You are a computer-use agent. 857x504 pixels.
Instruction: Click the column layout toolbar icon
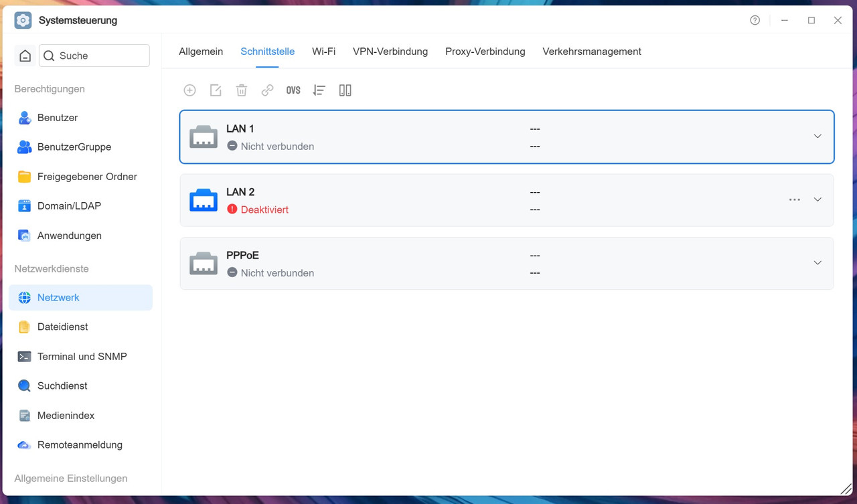[x=345, y=90]
